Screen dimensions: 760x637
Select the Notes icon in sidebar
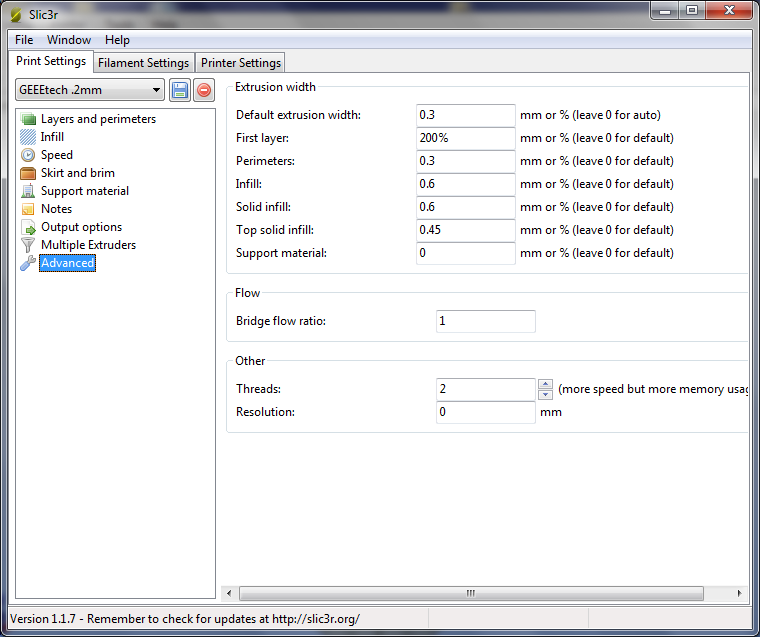coord(28,209)
